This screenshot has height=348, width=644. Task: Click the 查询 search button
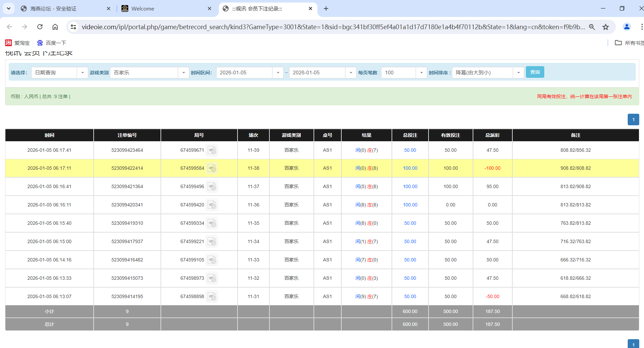coord(535,72)
